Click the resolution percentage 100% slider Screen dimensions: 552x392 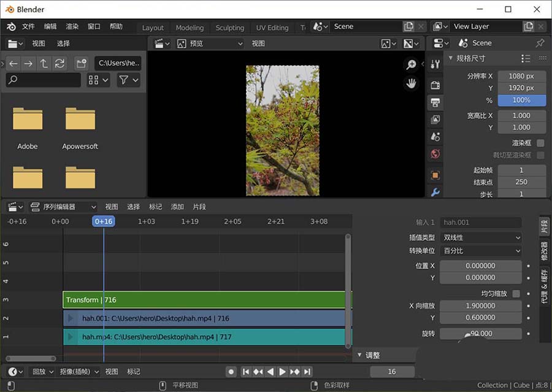521,100
